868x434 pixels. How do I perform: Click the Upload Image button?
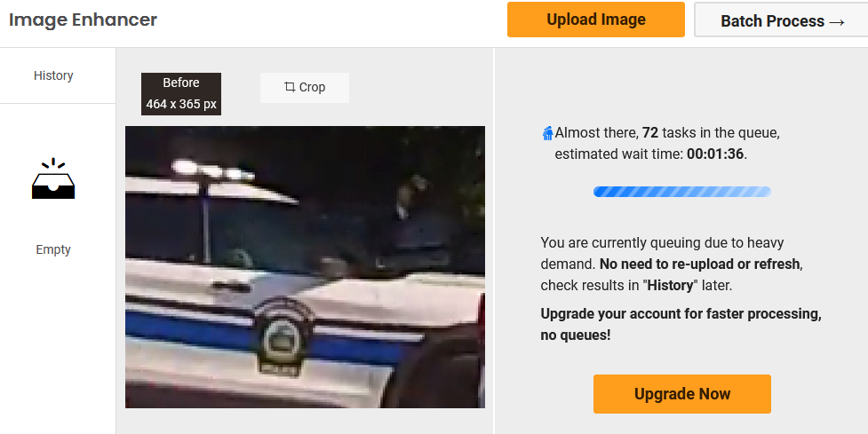click(595, 20)
